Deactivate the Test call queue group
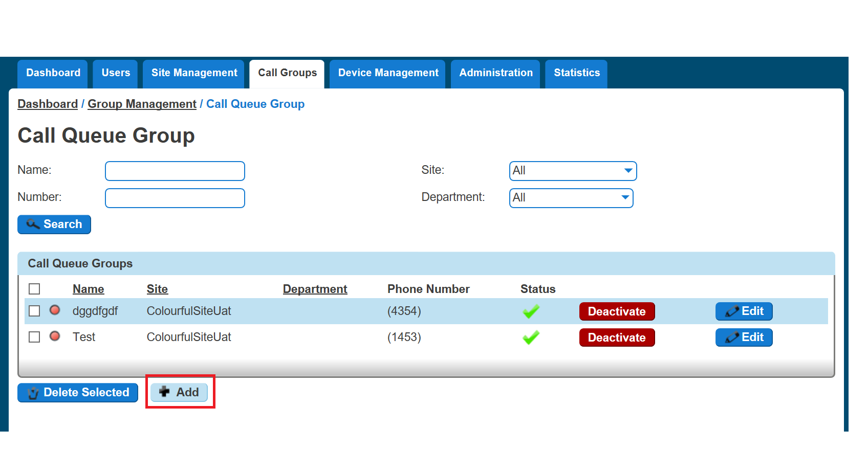 (x=617, y=337)
